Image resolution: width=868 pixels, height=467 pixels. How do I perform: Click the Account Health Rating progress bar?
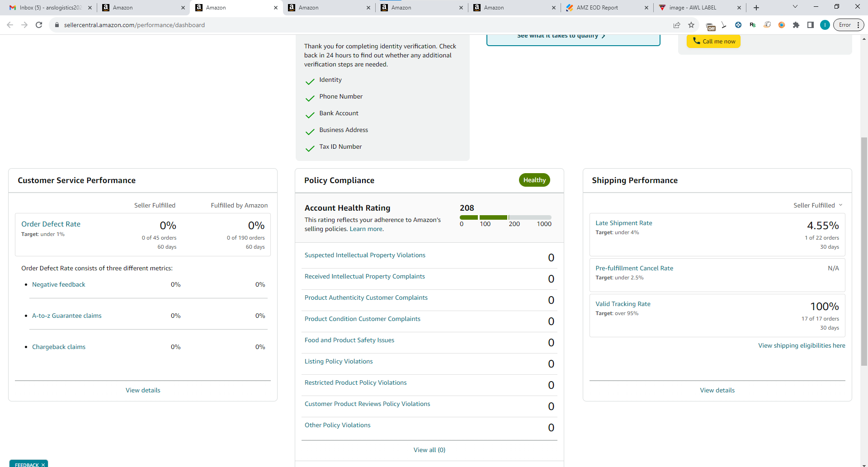pos(505,217)
